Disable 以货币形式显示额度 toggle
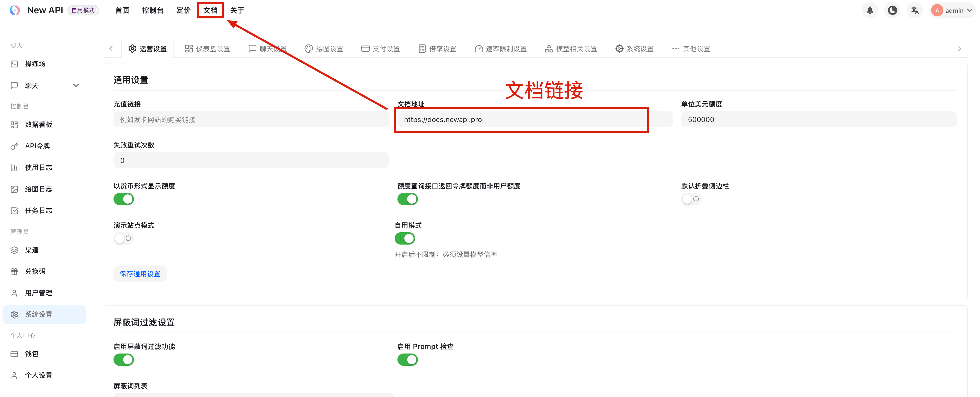The width and height of the screenshot is (980, 397). pyautogui.click(x=124, y=199)
